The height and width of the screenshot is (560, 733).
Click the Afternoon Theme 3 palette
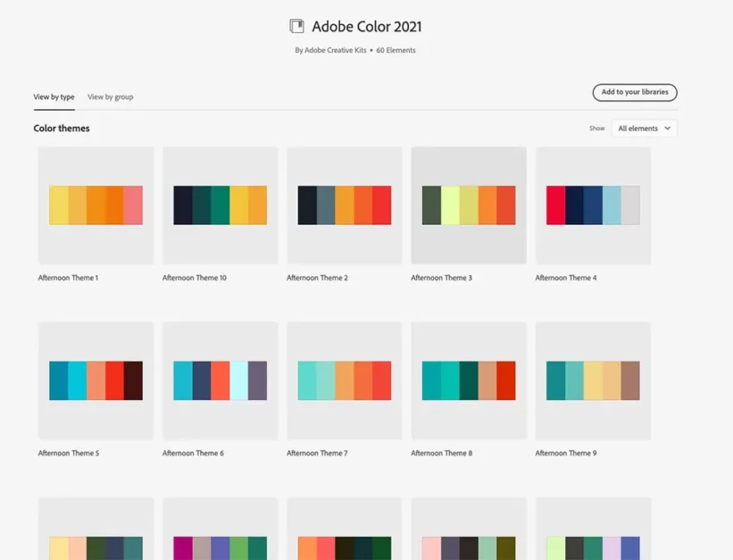468,205
